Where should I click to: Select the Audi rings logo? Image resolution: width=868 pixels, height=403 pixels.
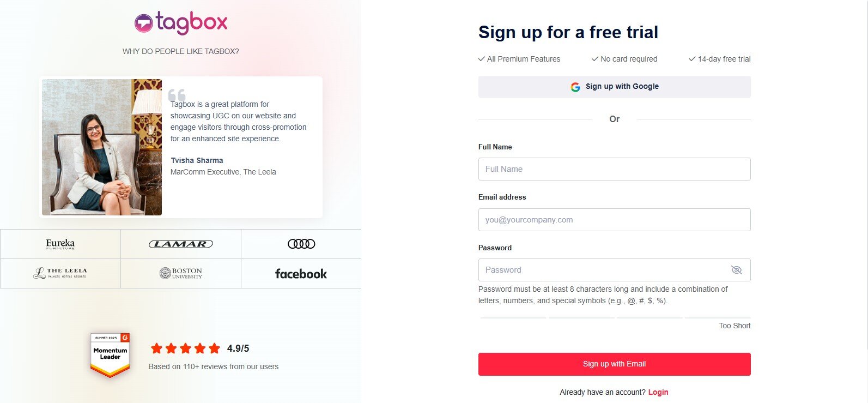(301, 244)
